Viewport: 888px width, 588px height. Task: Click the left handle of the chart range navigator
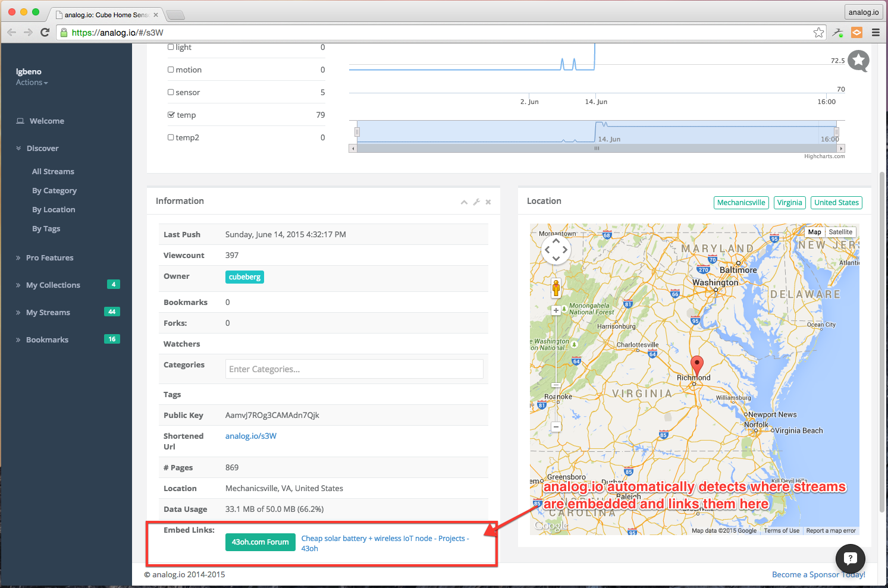[x=357, y=131]
